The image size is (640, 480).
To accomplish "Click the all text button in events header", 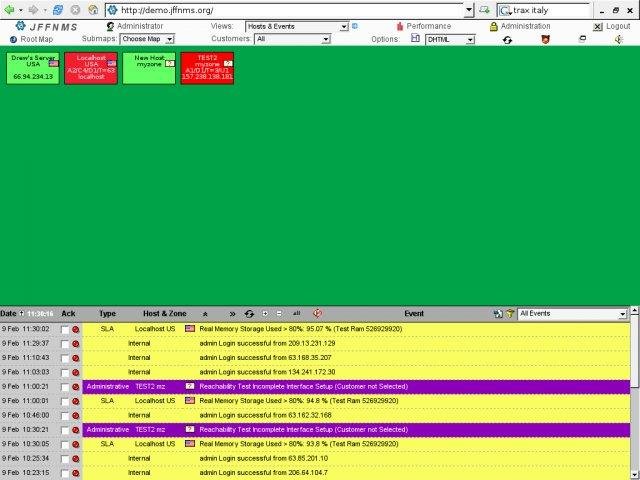I will (x=297, y=313).
